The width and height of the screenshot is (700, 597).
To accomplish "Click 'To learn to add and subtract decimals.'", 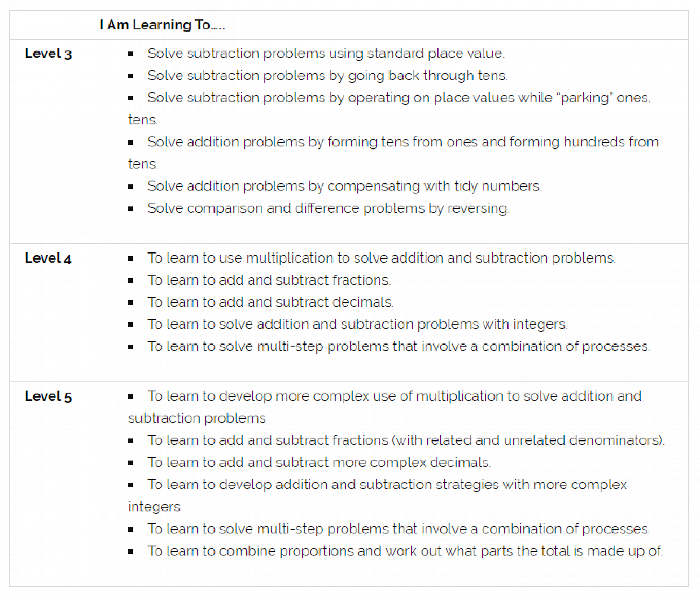I will tap(271, 302).
